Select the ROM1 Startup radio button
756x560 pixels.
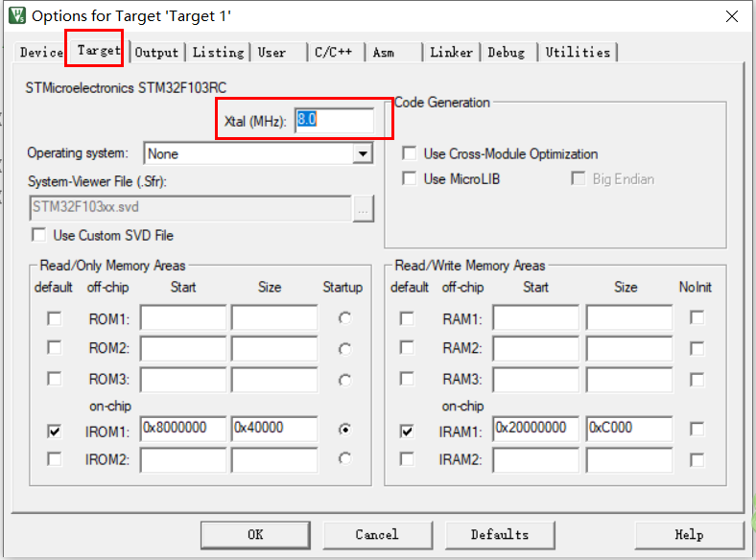pyautogui.click(x=344, y=318)
